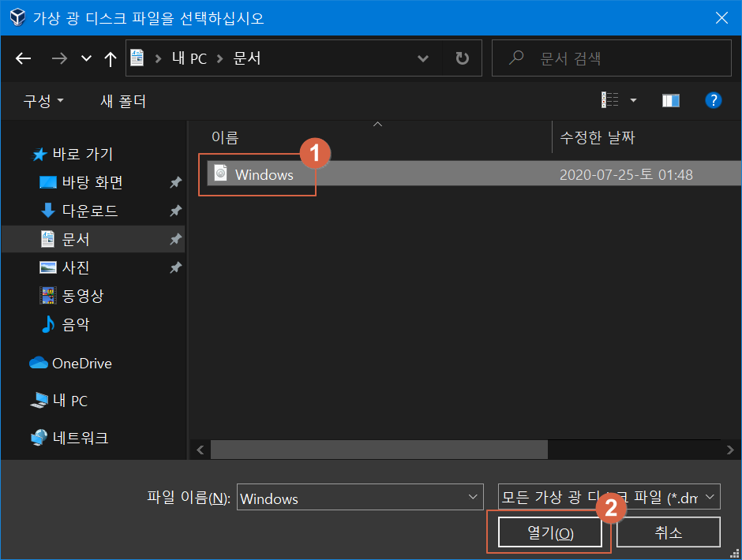The width and height of the screenshot is (742, 560).
Task: Create a folder with 새 폴더
Action: (123, 101)
